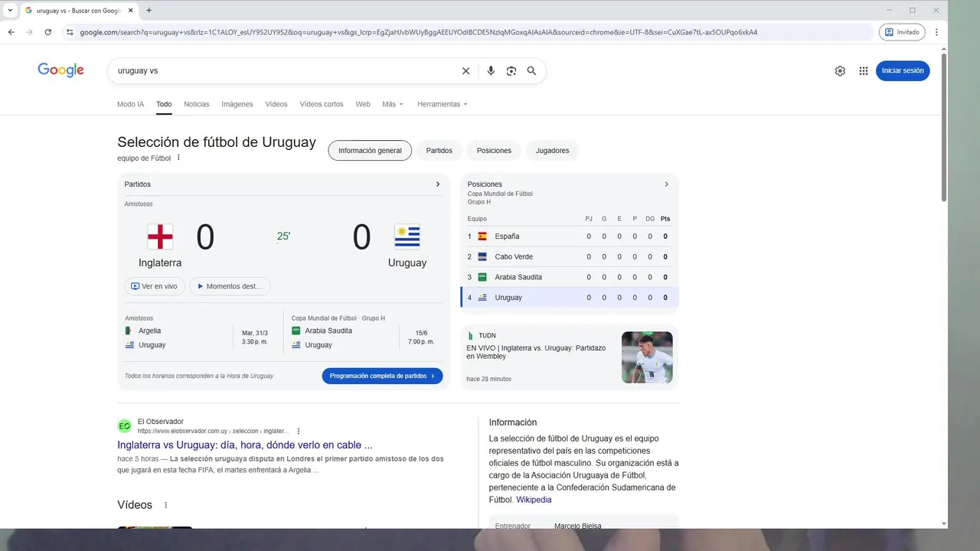This screenshot has height=551, width=980.
Task: Select the Web search tab
Action: tap(363, 104)
